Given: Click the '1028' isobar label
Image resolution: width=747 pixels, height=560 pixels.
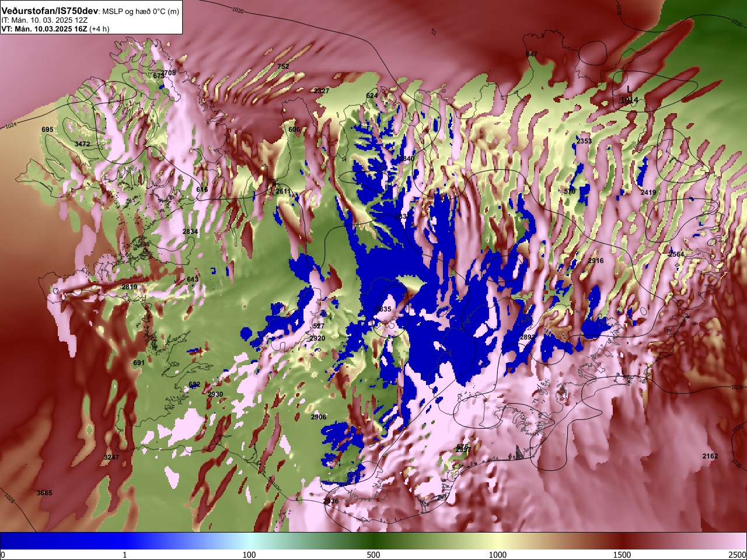Looking at the screenshot, I should point(9,499).
